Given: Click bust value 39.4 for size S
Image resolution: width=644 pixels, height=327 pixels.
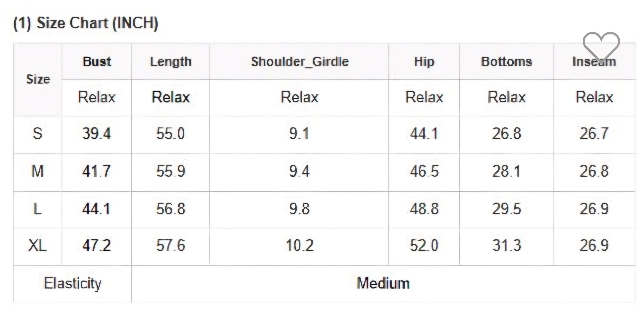Looking at the screenshot, I should [x=96, y=133].
